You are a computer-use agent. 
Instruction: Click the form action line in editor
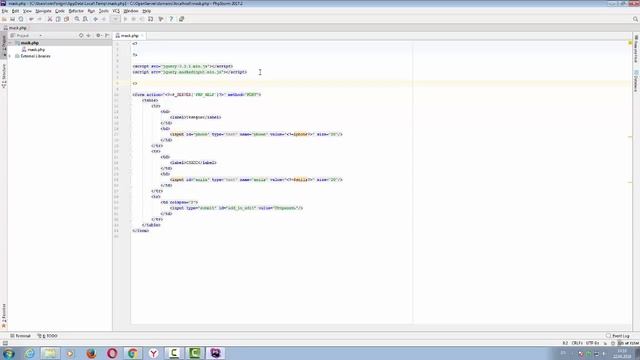click(196, 95)
